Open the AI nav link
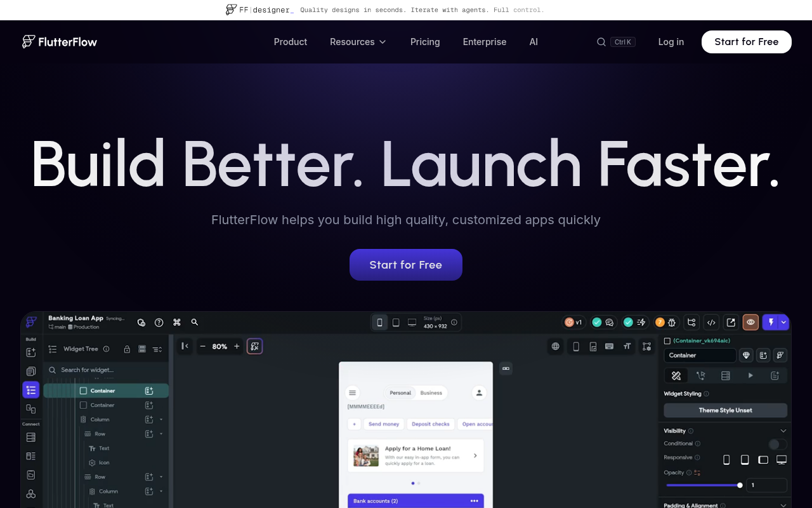The height and width of the screenshot is (508, 812). click(x=534, y=42)
